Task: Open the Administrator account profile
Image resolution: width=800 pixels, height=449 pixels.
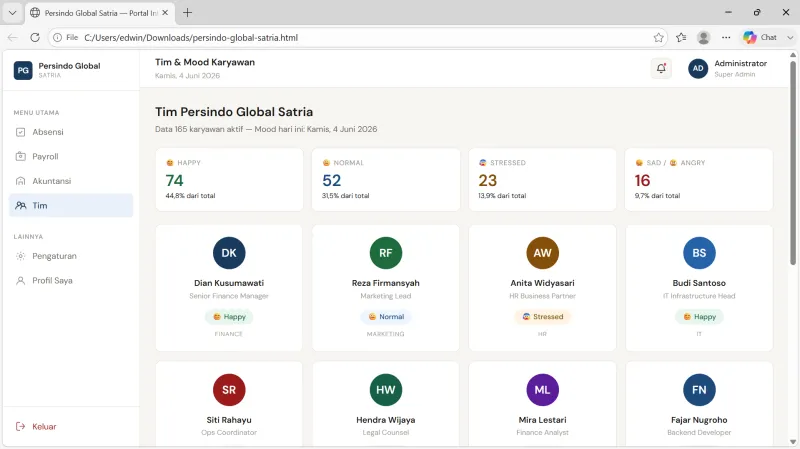Action: (x=728, y=68)
